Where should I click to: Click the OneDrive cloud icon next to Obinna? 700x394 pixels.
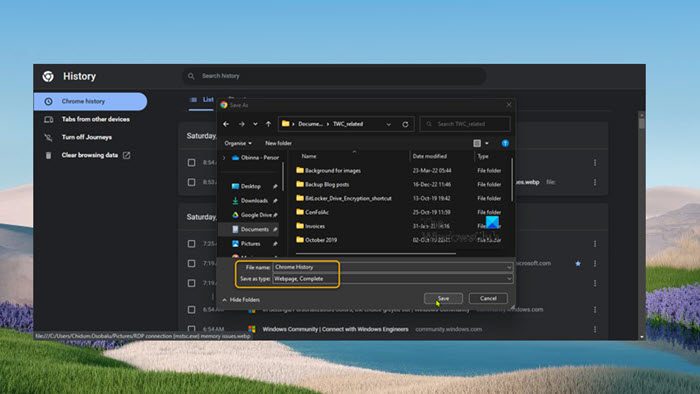[x=235, y=158]
